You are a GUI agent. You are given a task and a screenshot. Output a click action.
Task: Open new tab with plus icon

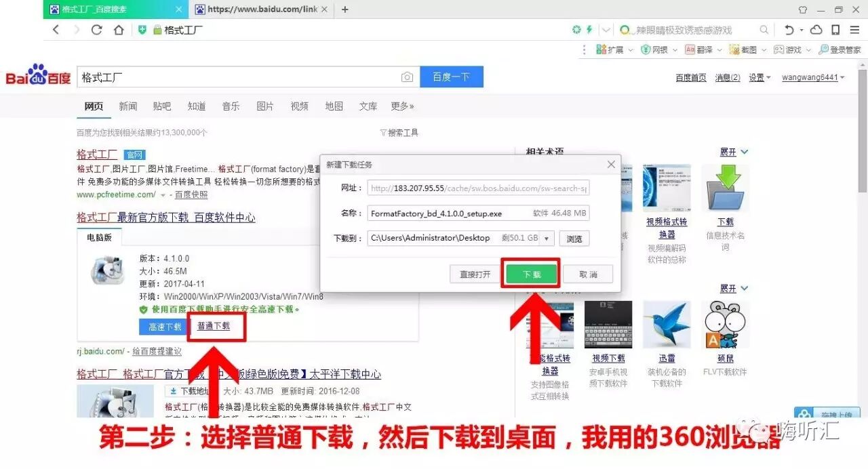pyautogui.click(x=345, y=9)
